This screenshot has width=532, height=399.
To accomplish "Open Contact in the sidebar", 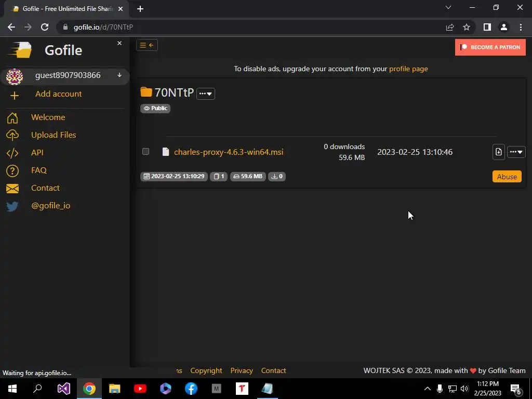I will coord(45,188).
